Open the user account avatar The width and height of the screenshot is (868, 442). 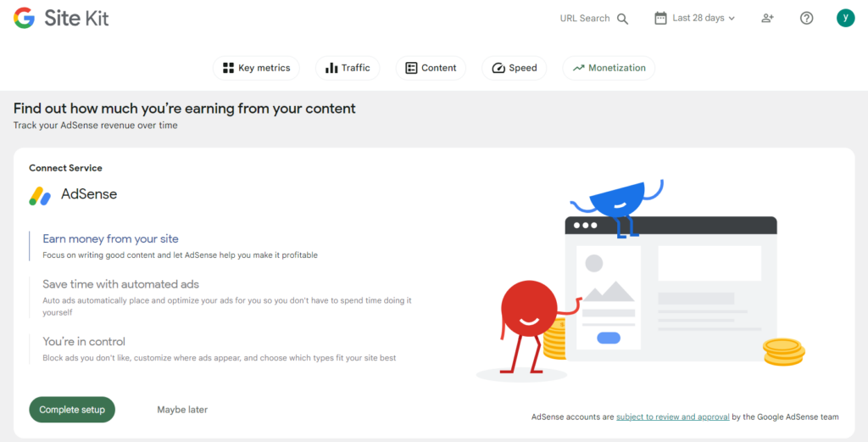coord(845,18)
